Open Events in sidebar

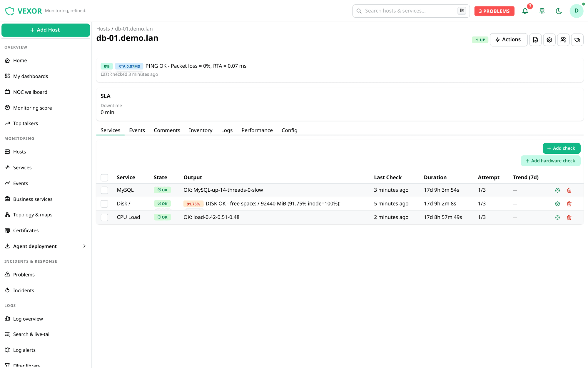click(x=46, y=183)
